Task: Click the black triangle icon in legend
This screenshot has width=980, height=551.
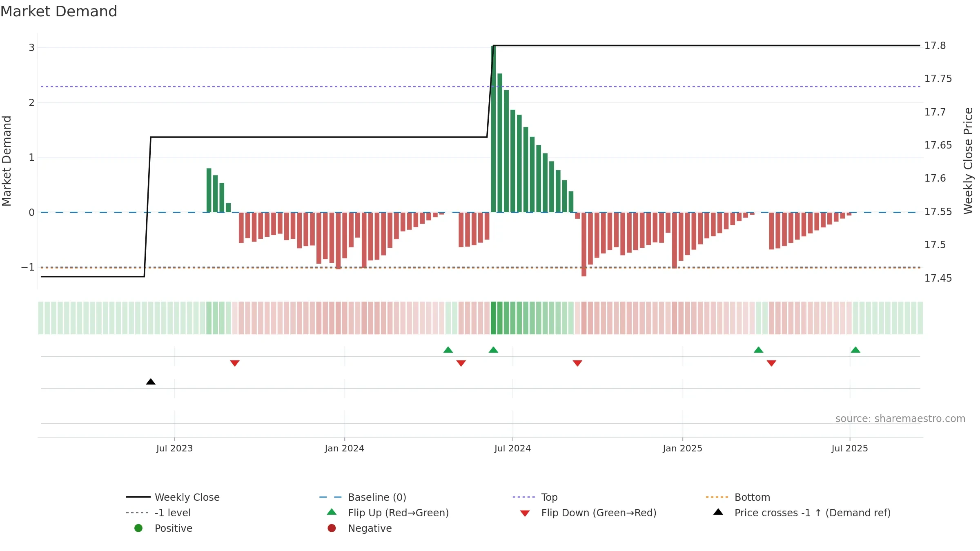Action: point(718,512)
